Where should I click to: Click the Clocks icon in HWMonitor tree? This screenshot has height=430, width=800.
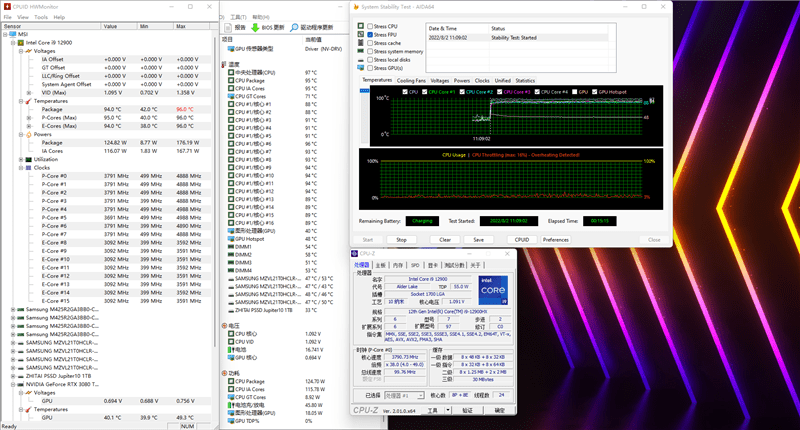click(29, 168)
